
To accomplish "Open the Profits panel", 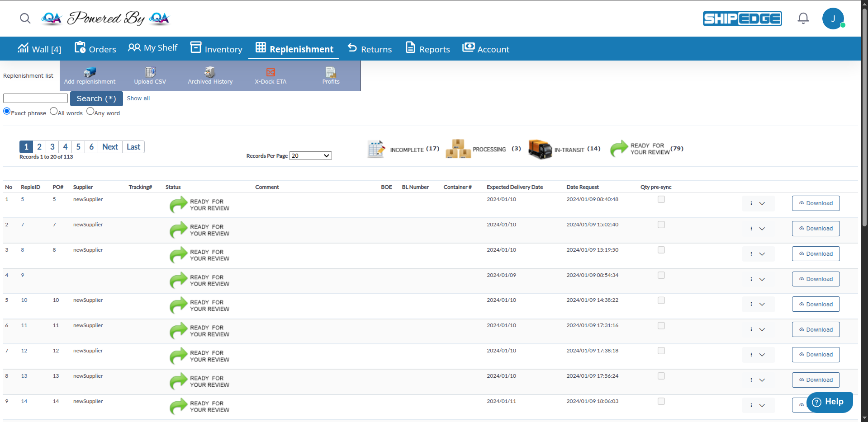I will [331, 75].
